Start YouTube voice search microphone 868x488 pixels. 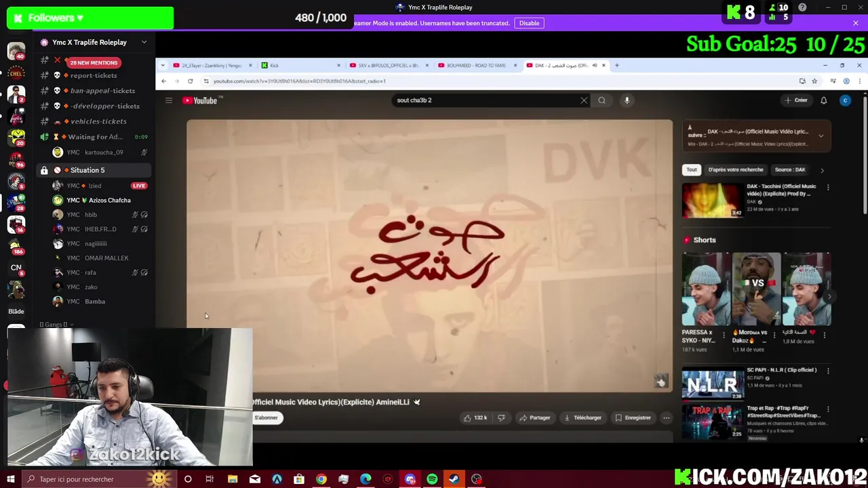pos(627,100)
